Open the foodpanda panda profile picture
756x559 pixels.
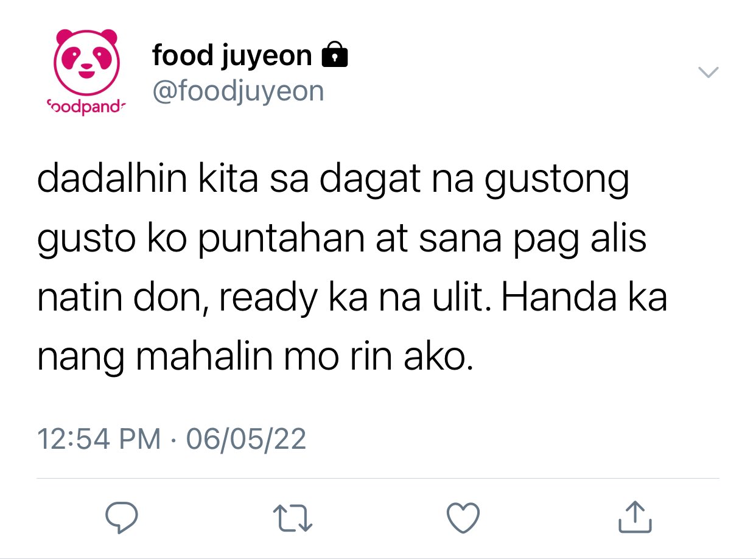tap(86, 62)
